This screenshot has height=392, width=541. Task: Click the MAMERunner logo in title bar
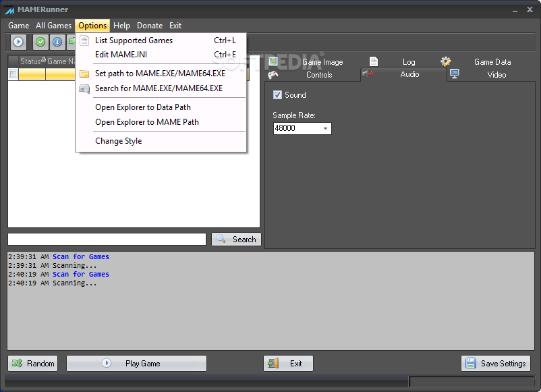tap(9, 10)
